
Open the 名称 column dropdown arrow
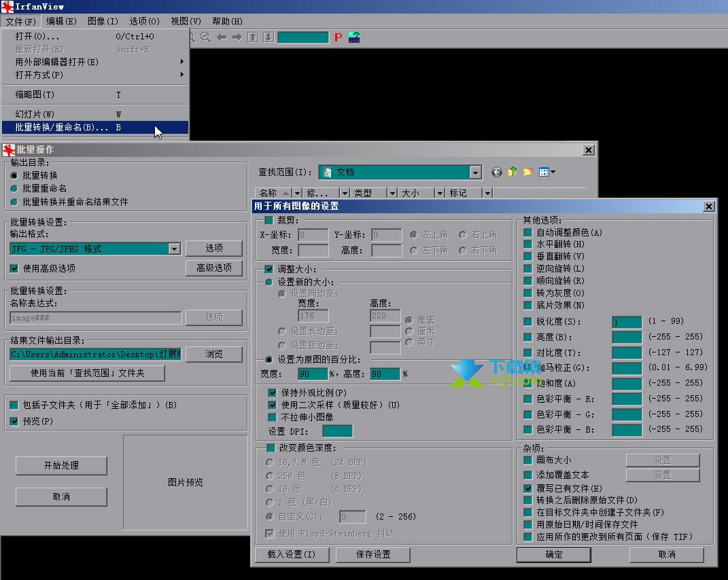pyautogui.click(x=297, y=193)
